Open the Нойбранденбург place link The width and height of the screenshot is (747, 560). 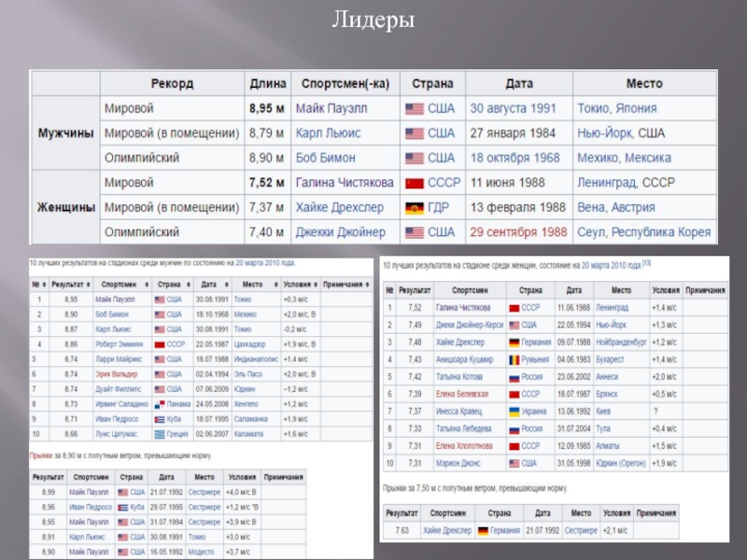click(621, 343)
